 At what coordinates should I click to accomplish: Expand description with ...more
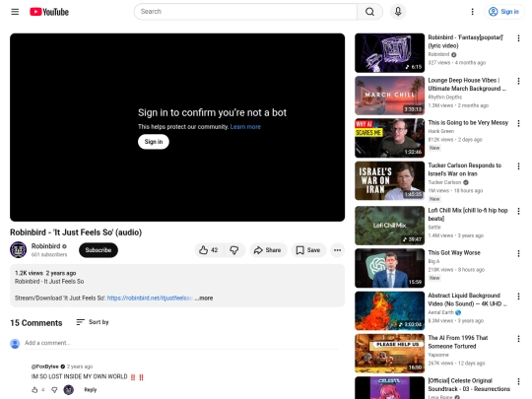pos(204,299)
